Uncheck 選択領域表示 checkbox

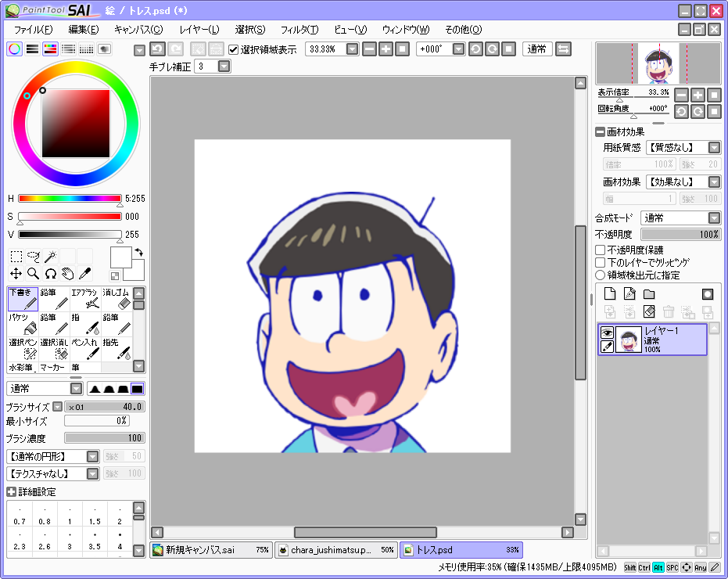234,49
